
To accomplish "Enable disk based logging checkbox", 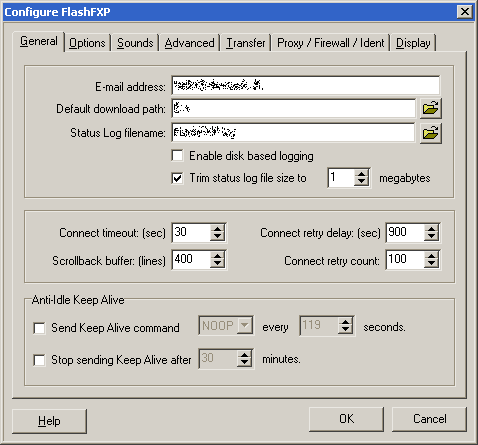I will pos(177,156).
